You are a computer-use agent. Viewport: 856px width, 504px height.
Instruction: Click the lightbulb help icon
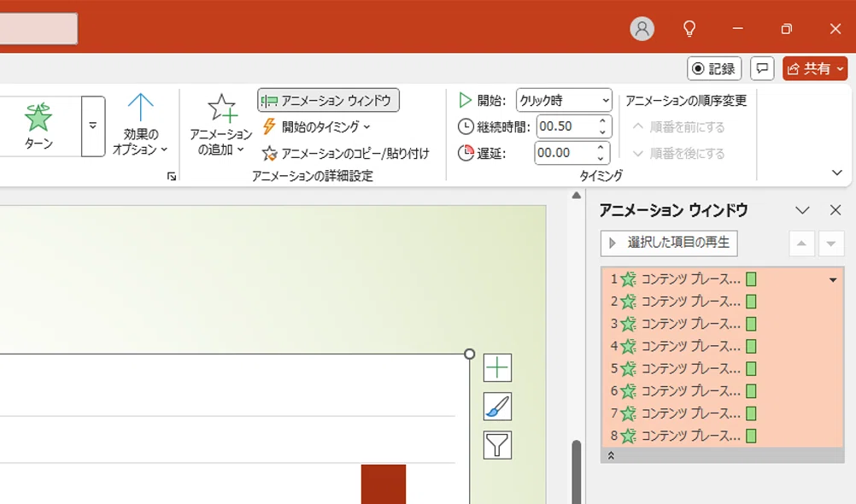tap(689, 28)
